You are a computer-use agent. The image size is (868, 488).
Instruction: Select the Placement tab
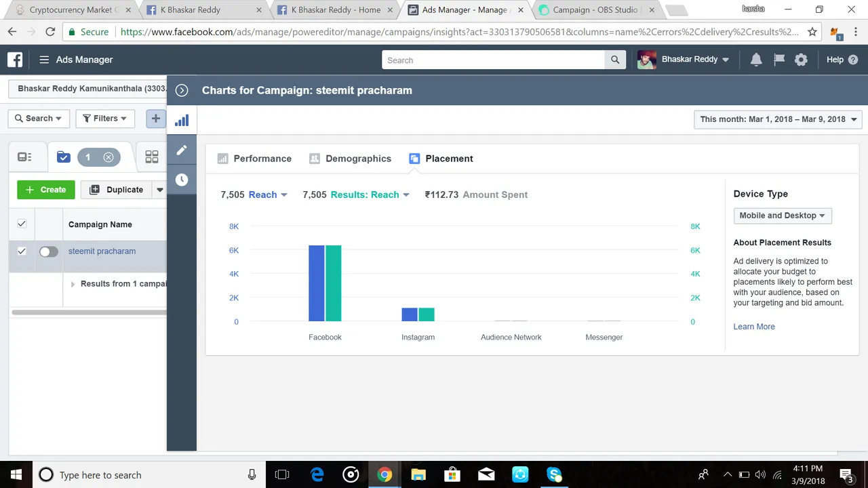[441, 159]
